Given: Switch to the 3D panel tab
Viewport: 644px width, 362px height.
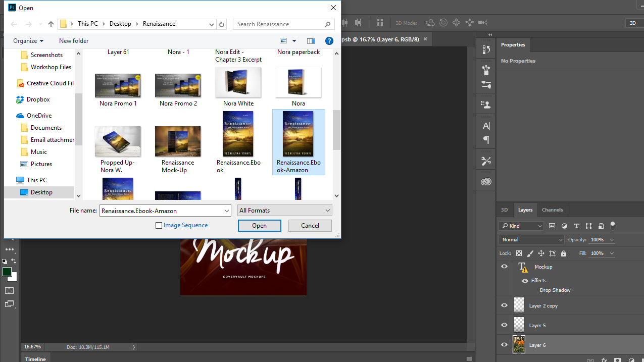Looking at the screenshot, I should 504,210.
